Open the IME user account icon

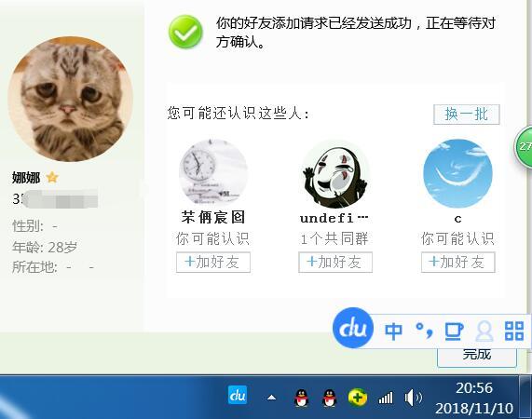484,331
